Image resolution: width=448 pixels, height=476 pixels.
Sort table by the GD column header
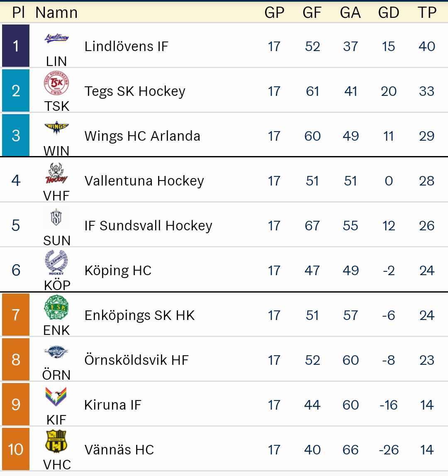coord(389,12)
